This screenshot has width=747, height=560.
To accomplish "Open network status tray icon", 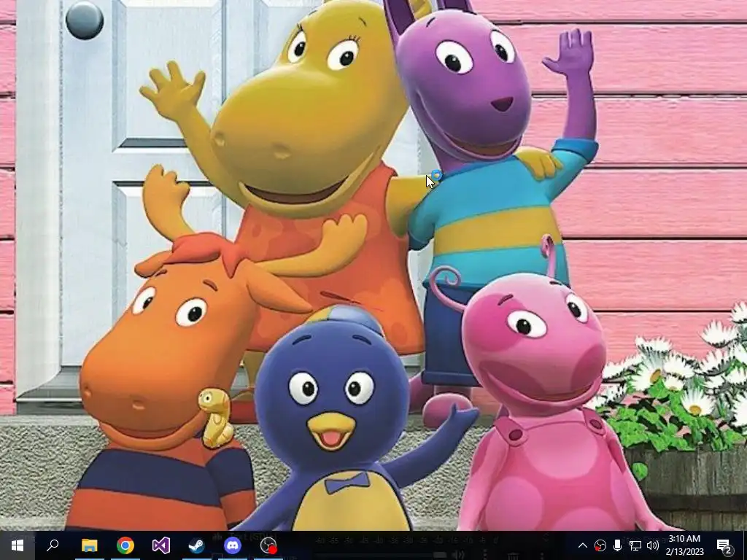I will (x=635, y=545).
